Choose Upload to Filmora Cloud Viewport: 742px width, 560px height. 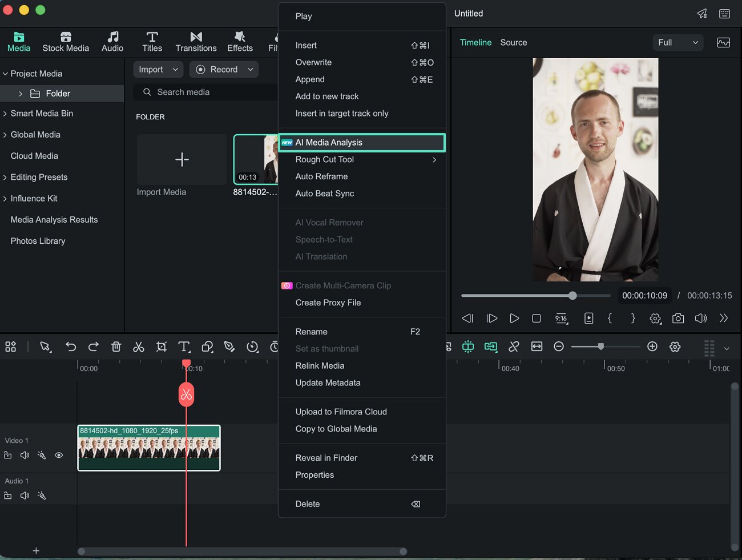coord(362,412)
